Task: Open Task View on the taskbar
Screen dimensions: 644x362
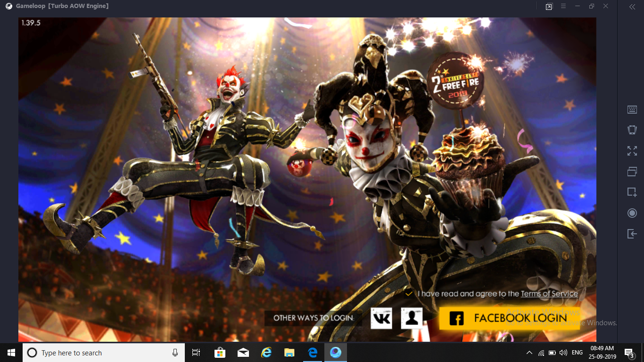Action: (x=196, y=353)
